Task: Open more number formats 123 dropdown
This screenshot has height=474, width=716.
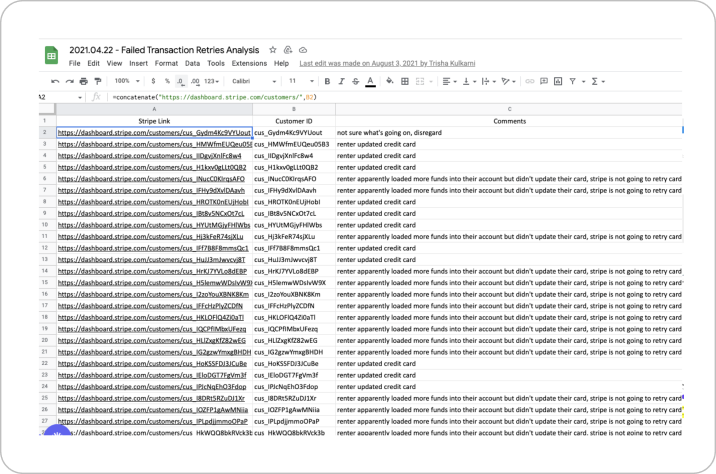Action: pyautogui.click(x=211, y=81)
